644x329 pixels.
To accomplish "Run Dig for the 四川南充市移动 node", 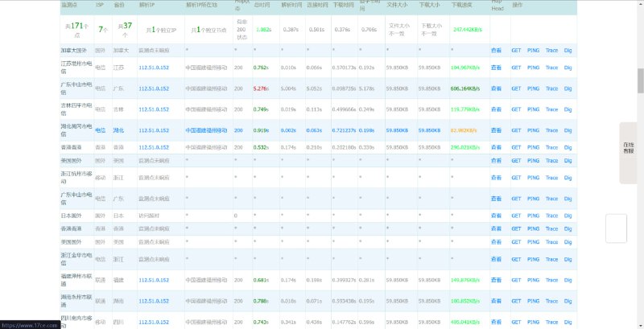I will tap(568, 322).
